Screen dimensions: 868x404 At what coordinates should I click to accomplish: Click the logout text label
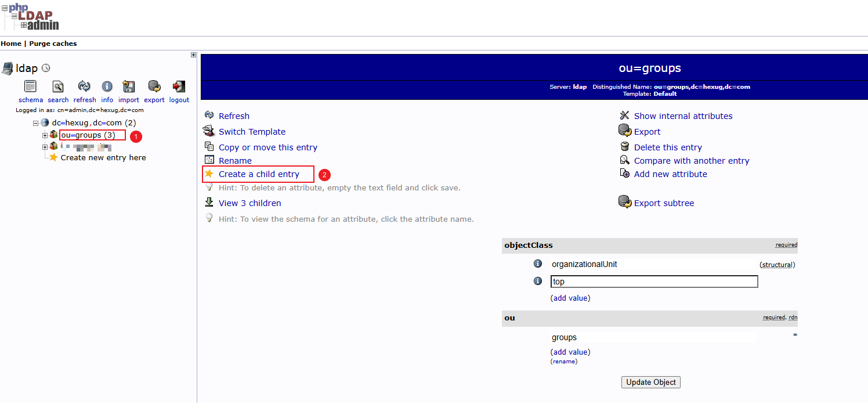[179, 100]
